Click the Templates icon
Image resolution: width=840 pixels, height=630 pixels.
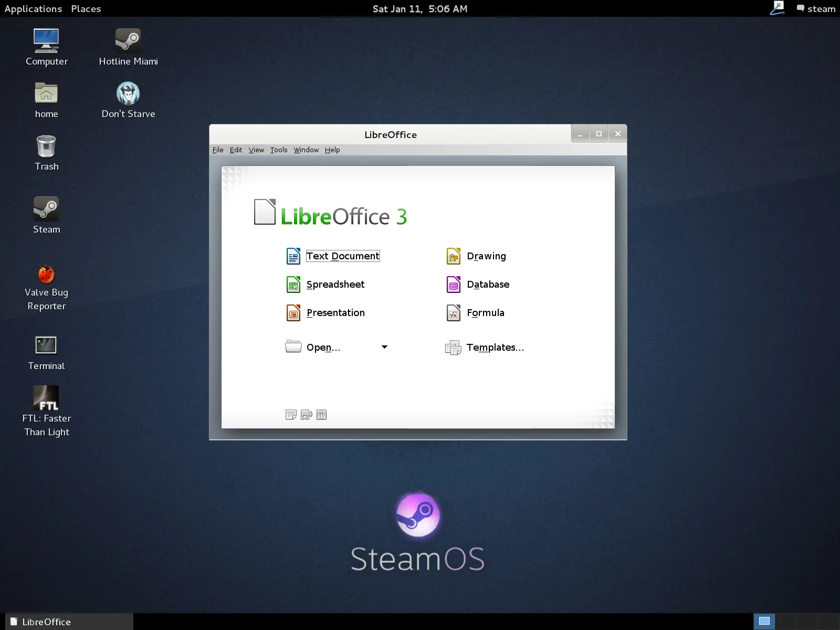[453, 348]
